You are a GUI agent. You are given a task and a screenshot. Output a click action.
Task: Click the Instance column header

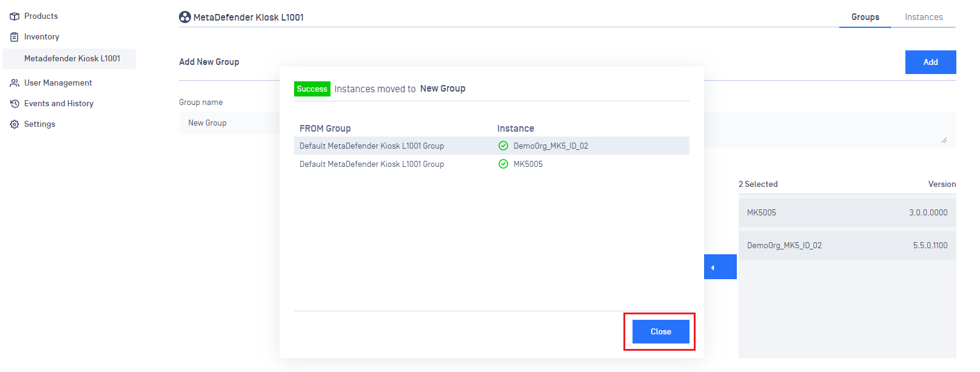pyautogui.click(x=515, y=129)
